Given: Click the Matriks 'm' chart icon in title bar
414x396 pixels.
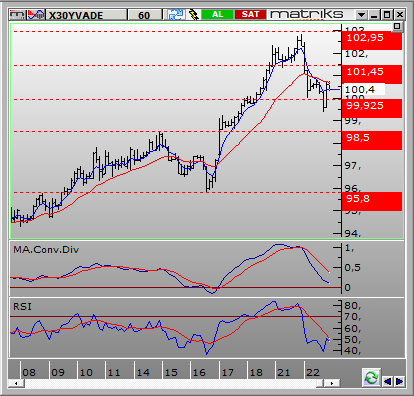Looking at the screenshot, I should pyautogui.click(x=17, y=15).
